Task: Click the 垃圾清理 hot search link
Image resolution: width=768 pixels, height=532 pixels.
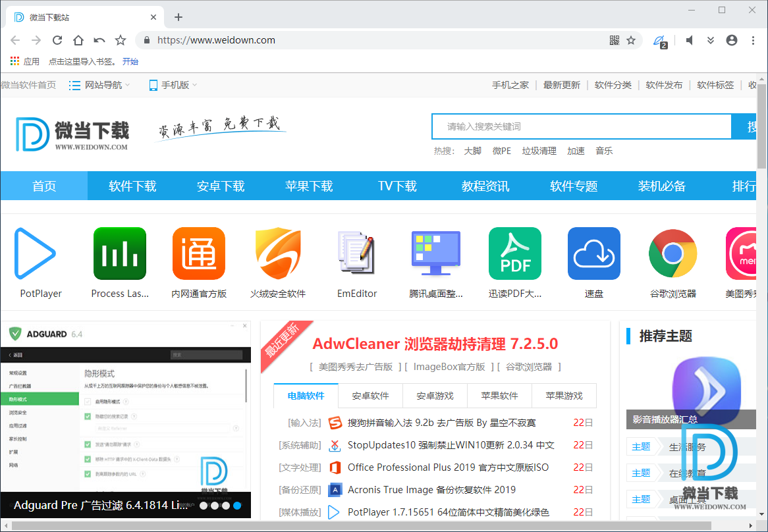Action: [x=539, y=151]
